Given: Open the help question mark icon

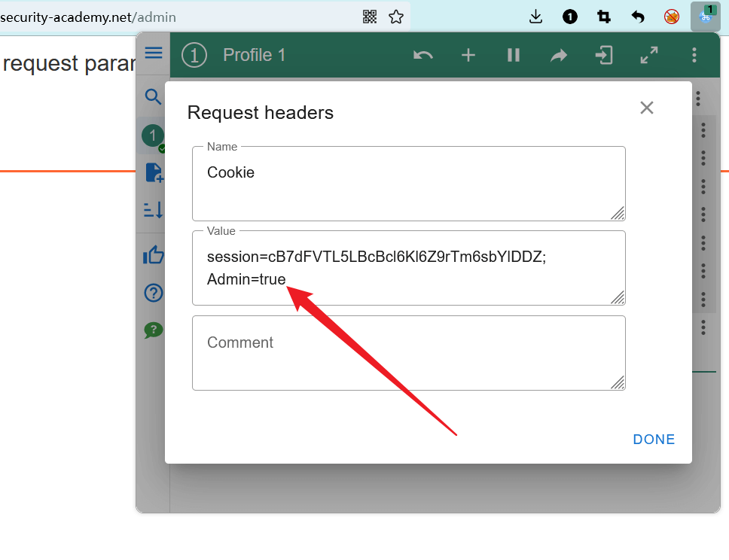Looking at the screenshot, I should (153, 292).
